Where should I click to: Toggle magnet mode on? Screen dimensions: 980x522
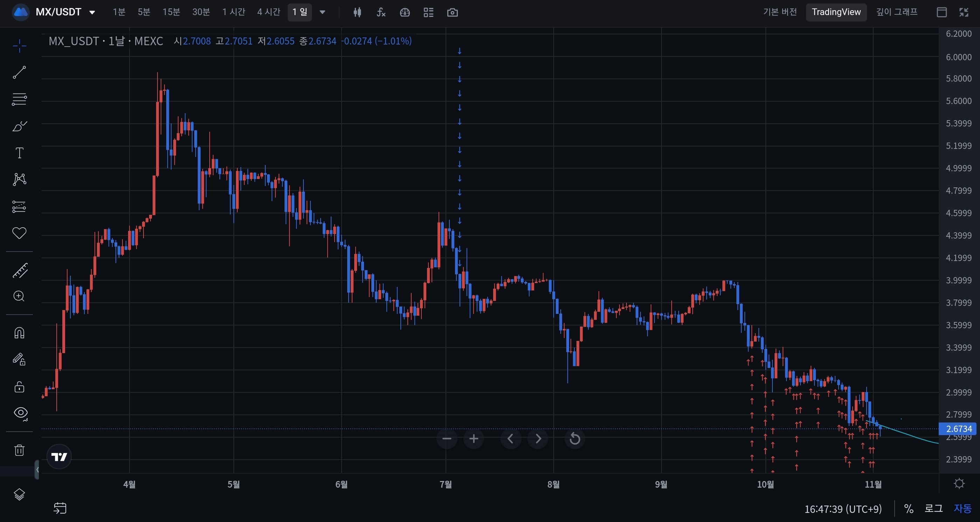[x=19, y=333]
